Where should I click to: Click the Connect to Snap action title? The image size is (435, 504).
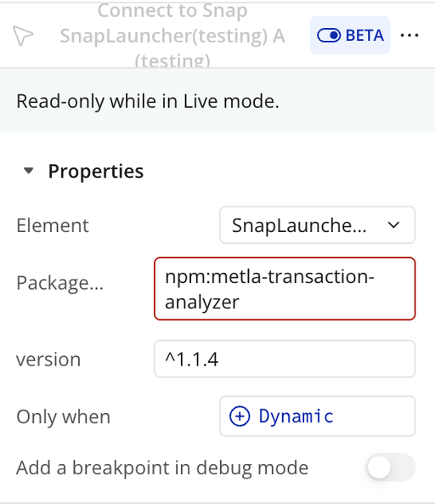tap(172, 35)
